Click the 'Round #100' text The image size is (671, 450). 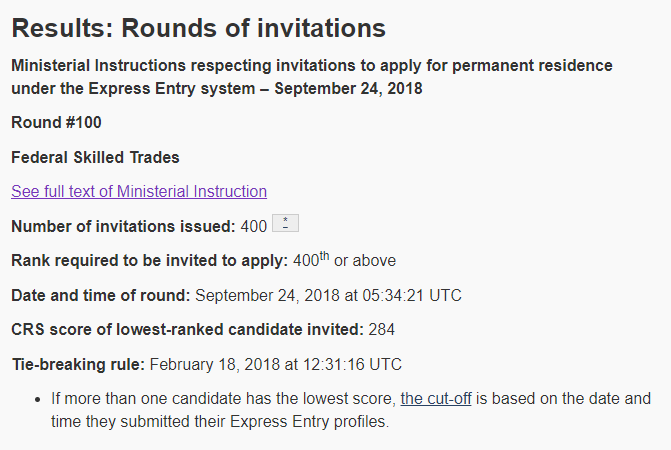(x=56, y=123)
